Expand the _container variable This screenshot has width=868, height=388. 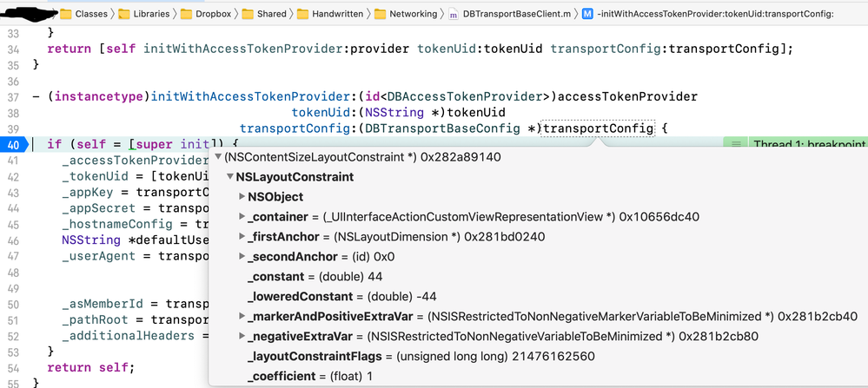tap(242, 217)
